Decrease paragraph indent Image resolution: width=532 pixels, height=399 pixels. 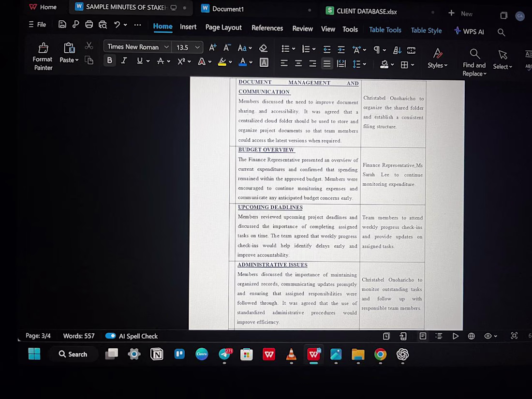(x=327, y=50)
